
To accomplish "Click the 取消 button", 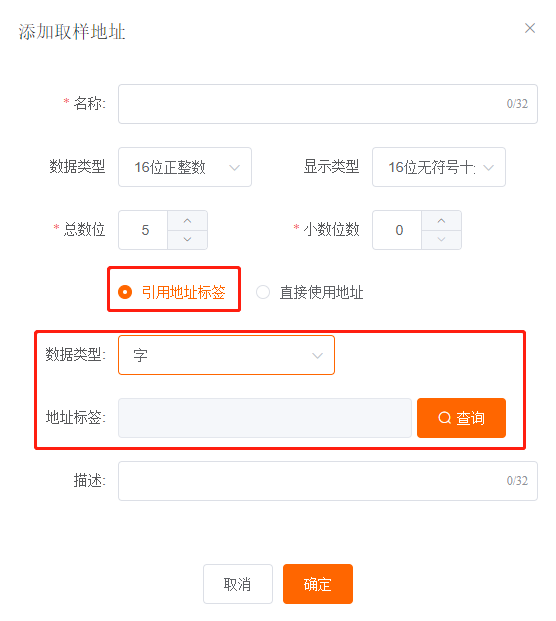I will click(238, 584).
